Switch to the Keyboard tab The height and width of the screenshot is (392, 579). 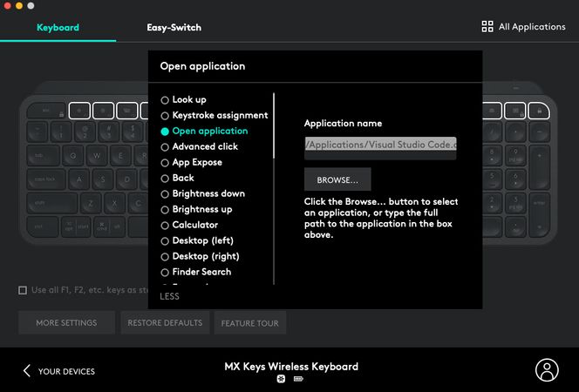tap(58, 27)
